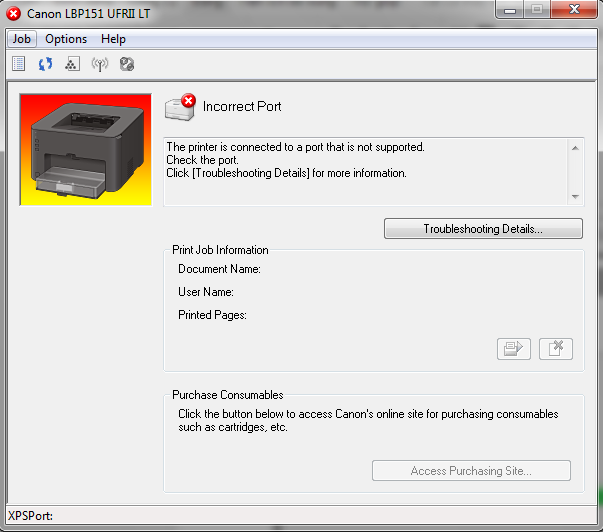Viewport: 603px width, 532px height.
Task: Click the 'Print Job Information' group label
Action: click(220, 250)
